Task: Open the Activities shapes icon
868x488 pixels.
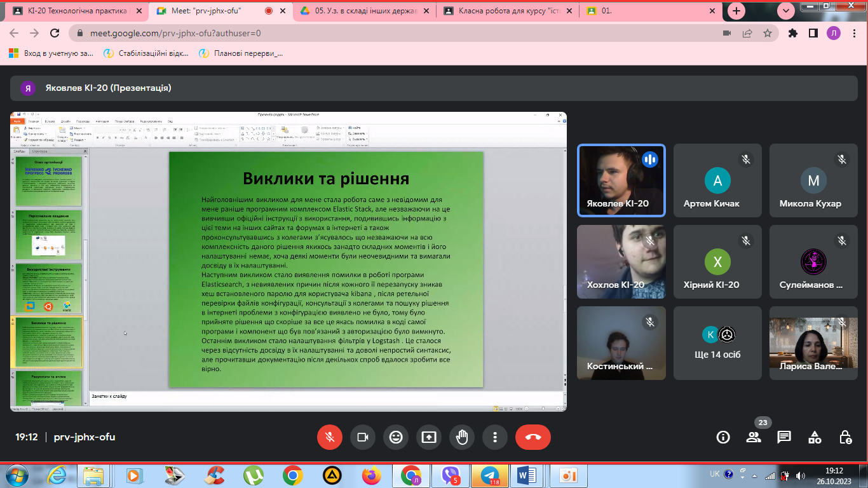Action: tap(815, 437)
